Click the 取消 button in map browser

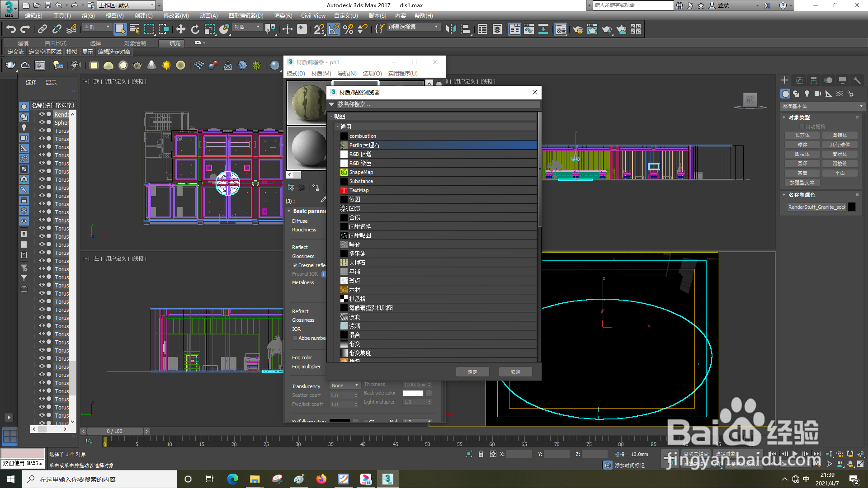515,372
